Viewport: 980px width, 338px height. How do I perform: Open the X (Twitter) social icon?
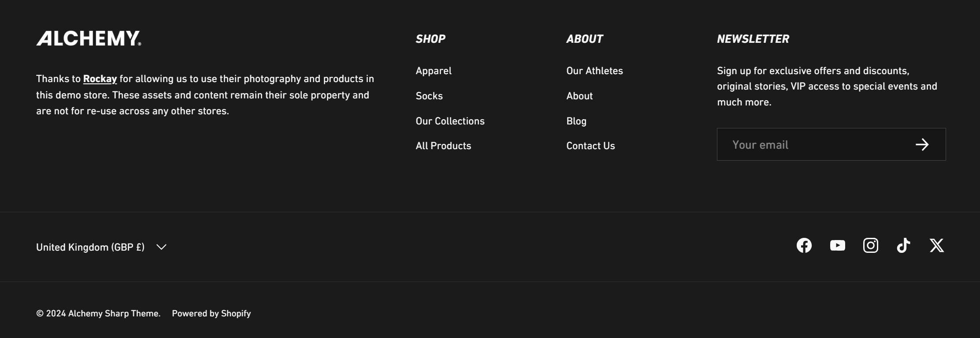coord(937,245)
